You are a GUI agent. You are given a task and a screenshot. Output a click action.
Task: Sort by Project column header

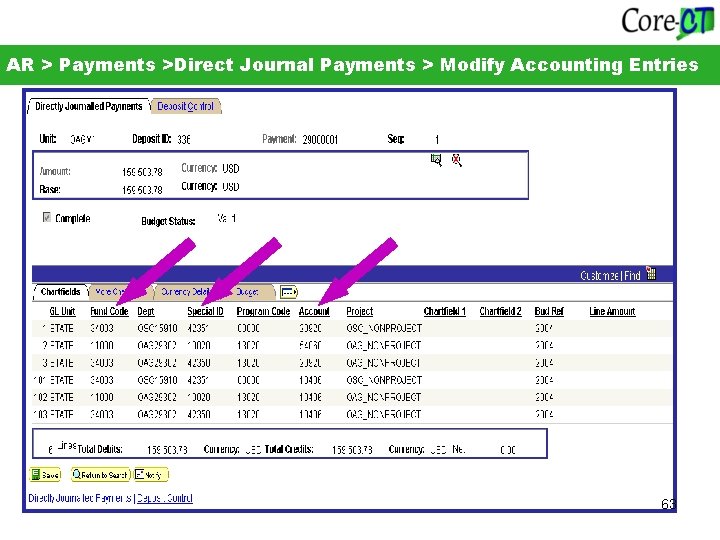(x=360, y=311)
